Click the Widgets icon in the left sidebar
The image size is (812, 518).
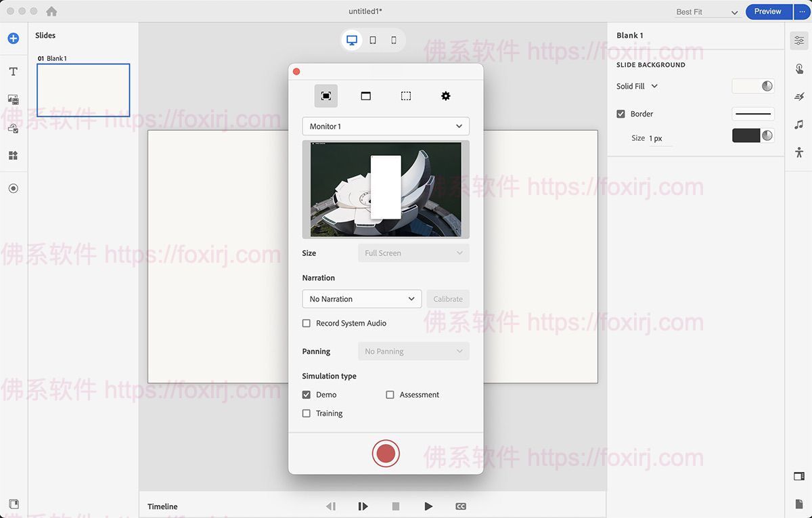pos(13,155)
